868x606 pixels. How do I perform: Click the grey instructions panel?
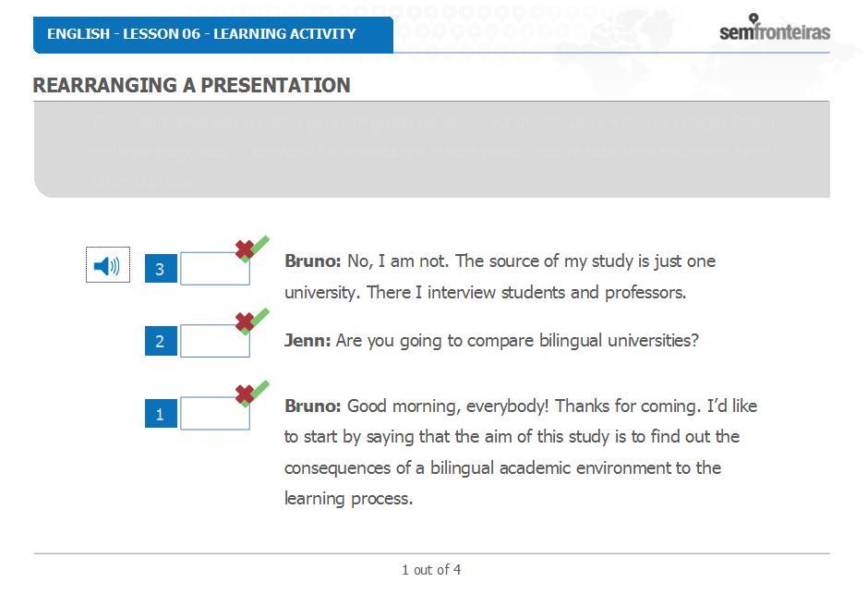pyautogui.click(x=432, y=150)
